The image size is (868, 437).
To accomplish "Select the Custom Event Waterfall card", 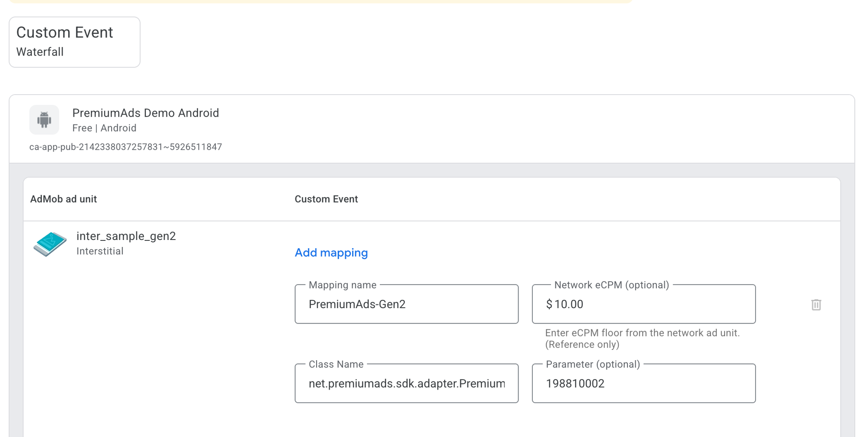I will pos(75,42).
